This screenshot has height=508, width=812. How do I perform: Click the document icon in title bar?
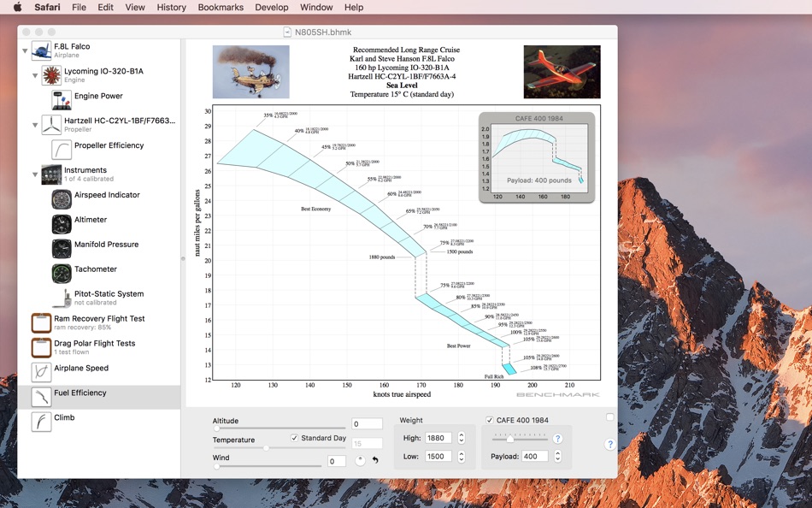coord(287,32)
